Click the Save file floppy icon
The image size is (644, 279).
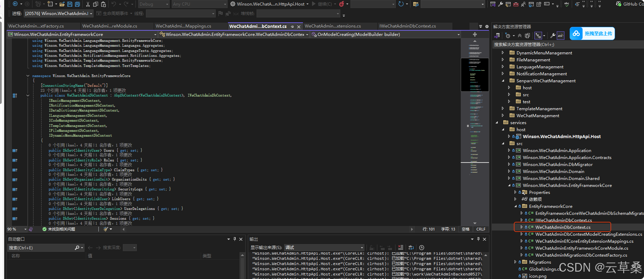[70, 4]
